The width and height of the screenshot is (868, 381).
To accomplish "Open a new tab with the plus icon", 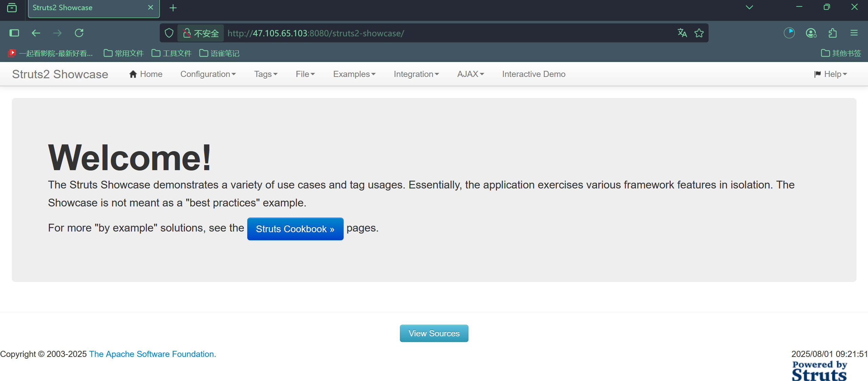I will (173, 8).
